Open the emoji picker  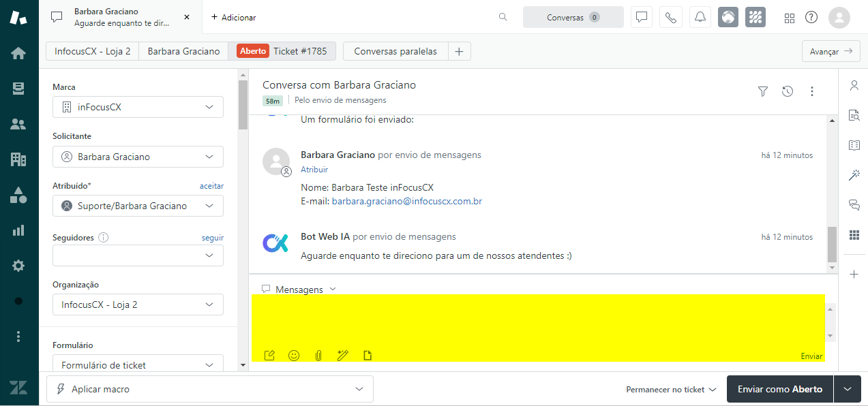coord(294,356)
